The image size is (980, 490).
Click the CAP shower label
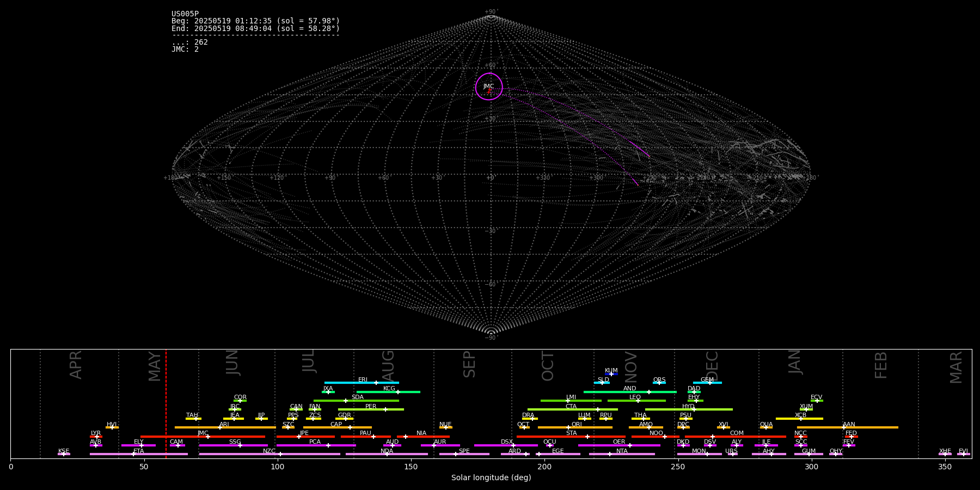point(336,425)
